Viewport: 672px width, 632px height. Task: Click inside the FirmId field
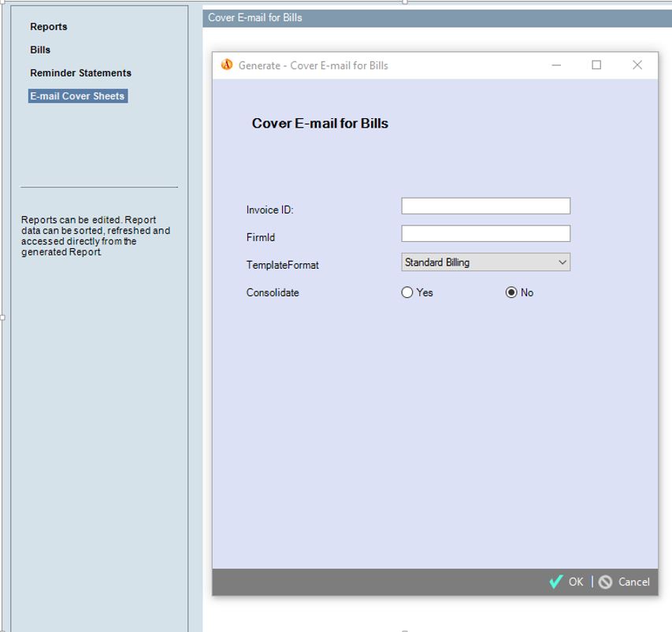tap(485, 232)
